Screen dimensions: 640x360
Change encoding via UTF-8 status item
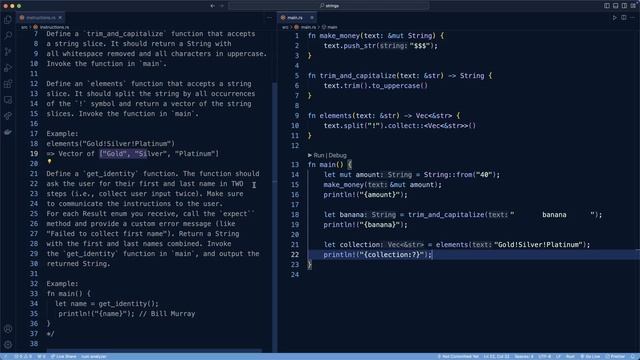point(544,356)
